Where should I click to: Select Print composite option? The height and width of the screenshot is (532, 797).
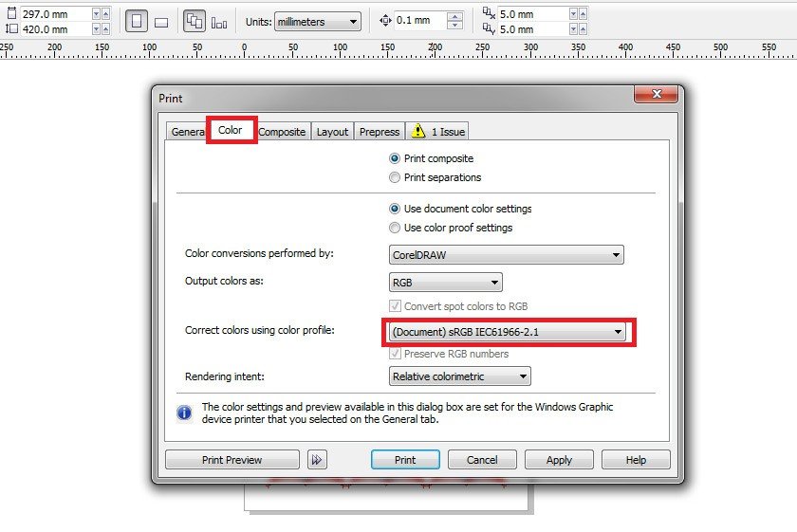395,159
